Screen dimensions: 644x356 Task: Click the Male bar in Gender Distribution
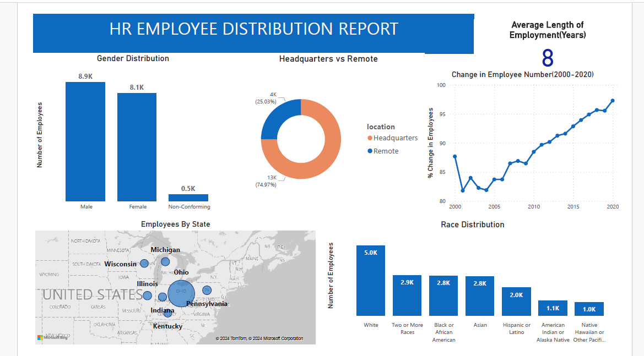[85, 141]
